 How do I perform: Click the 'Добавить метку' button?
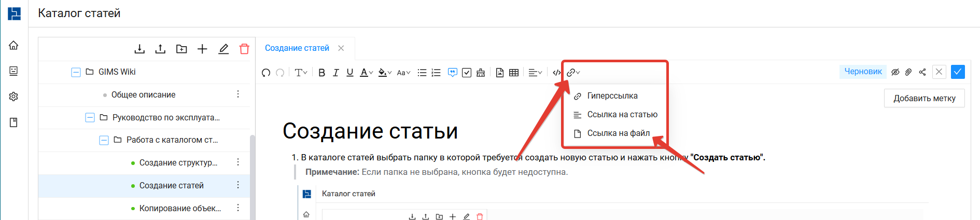coord(924,98)
